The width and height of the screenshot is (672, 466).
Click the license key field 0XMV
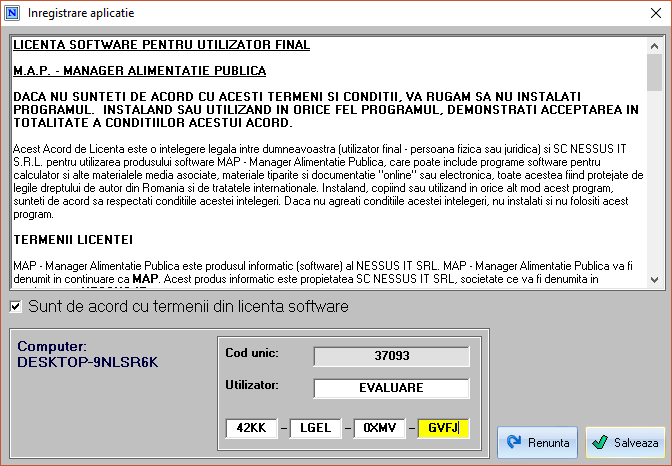click(x=379, y=428)
